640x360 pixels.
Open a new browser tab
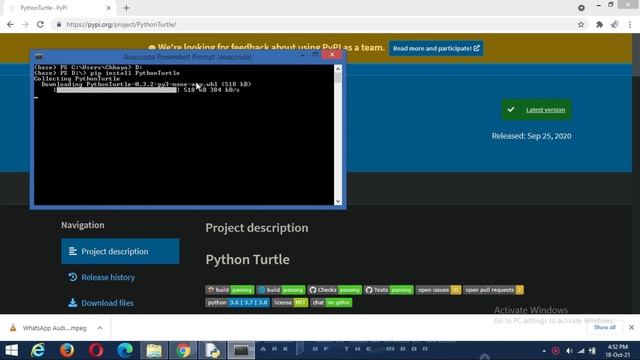[x=127, y=8]
